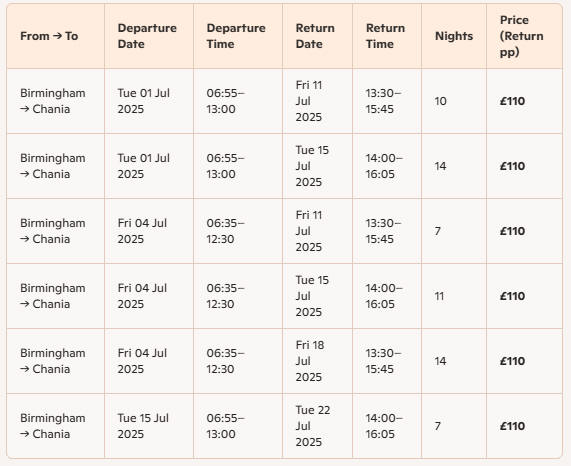The image size is (571, 466).
Task: Select the first Fri 04 Jul 2025 departure date
Action: (142, 231)
